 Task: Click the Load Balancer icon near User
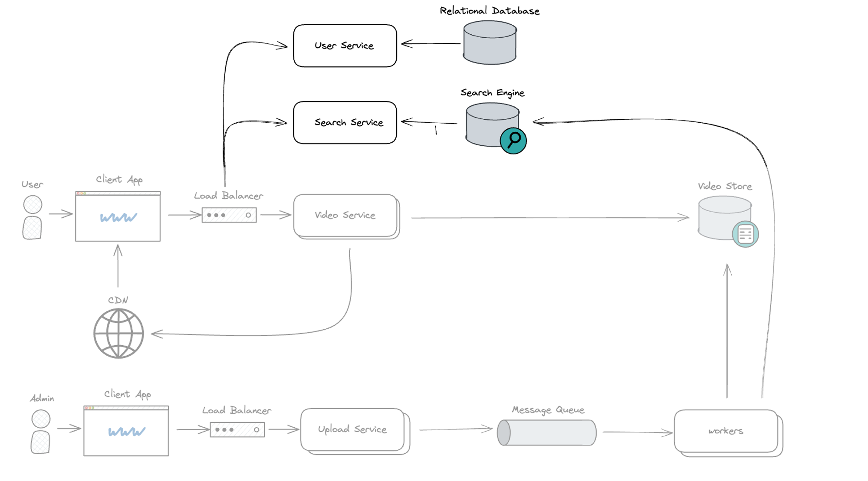coord(229,215)
